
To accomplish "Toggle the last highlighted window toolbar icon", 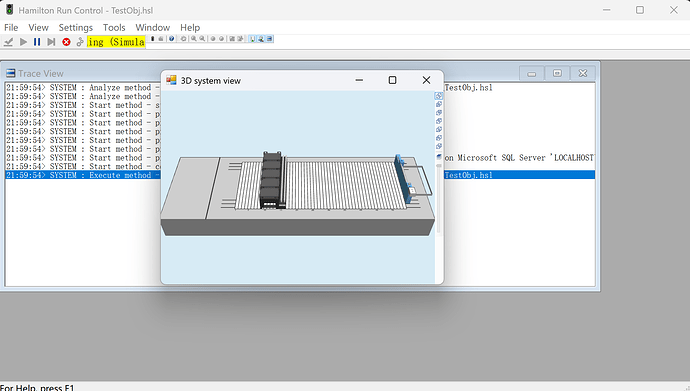I will (x=270, y=39).
